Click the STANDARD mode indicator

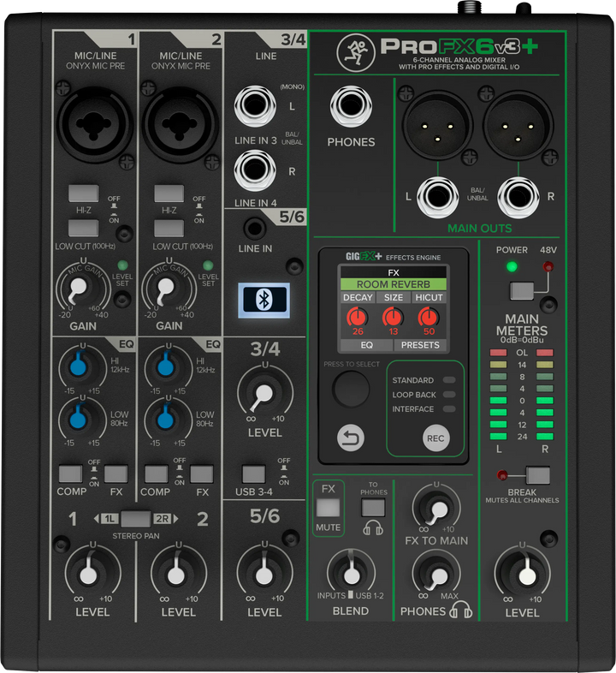click(x=449, y=380)
